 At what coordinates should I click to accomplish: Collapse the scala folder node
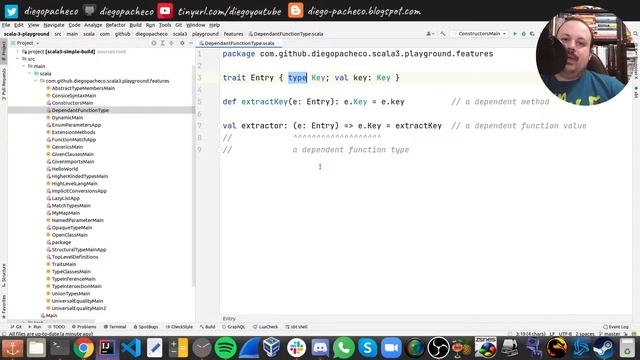(x=30, y=73)
